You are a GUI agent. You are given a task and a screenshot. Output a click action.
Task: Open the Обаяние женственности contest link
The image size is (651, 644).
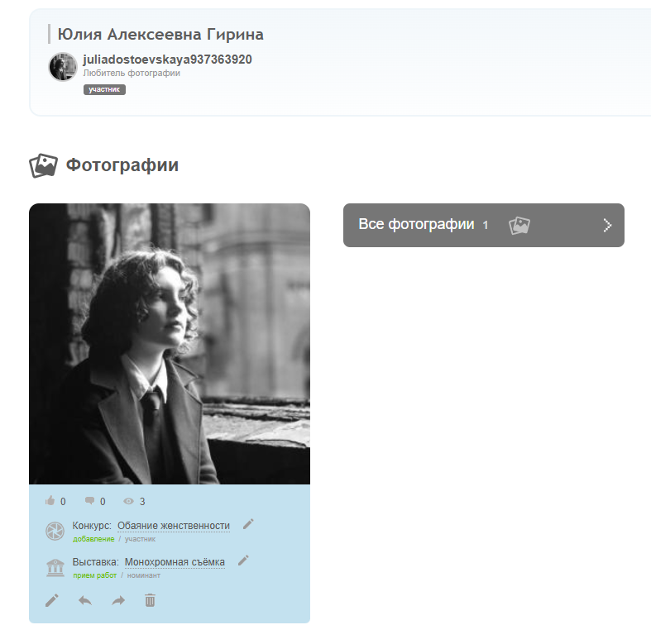point(174,526)
